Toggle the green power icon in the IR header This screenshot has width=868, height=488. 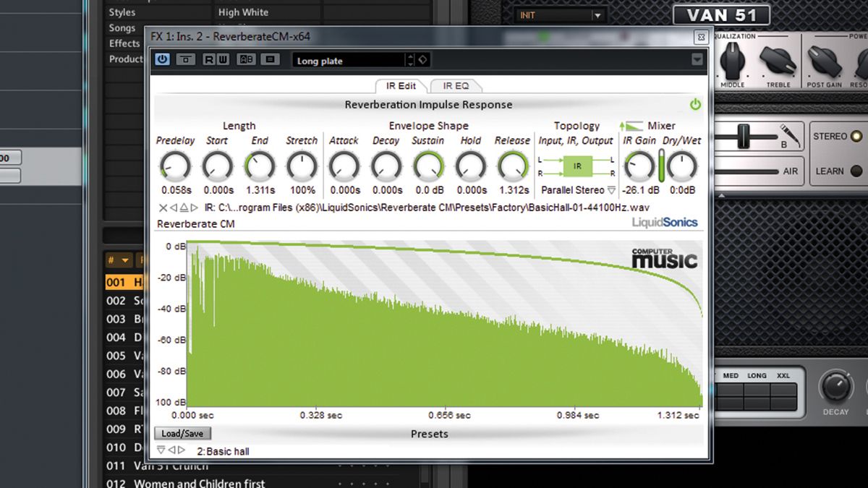point(694,104)
